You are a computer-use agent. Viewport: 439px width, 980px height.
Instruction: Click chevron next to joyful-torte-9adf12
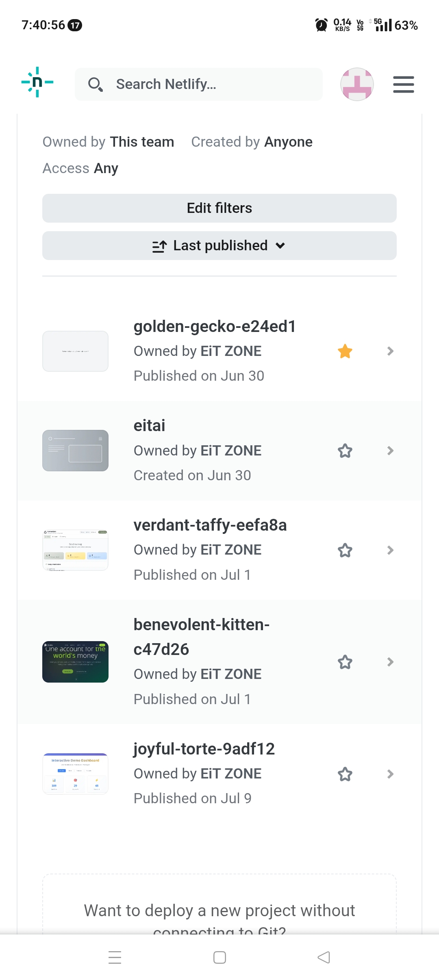tap(390, 774)
